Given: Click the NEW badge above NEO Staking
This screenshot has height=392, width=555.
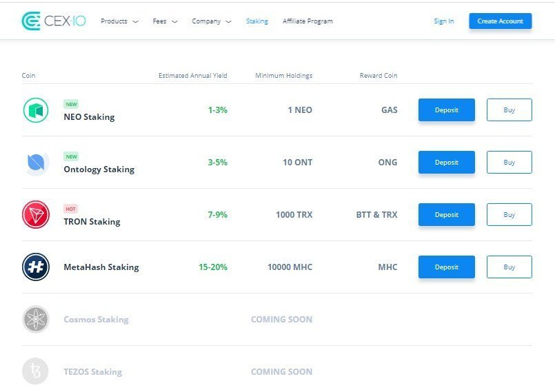Looking at the screenshot, I should pyautogui.click(x=71, y=104).
